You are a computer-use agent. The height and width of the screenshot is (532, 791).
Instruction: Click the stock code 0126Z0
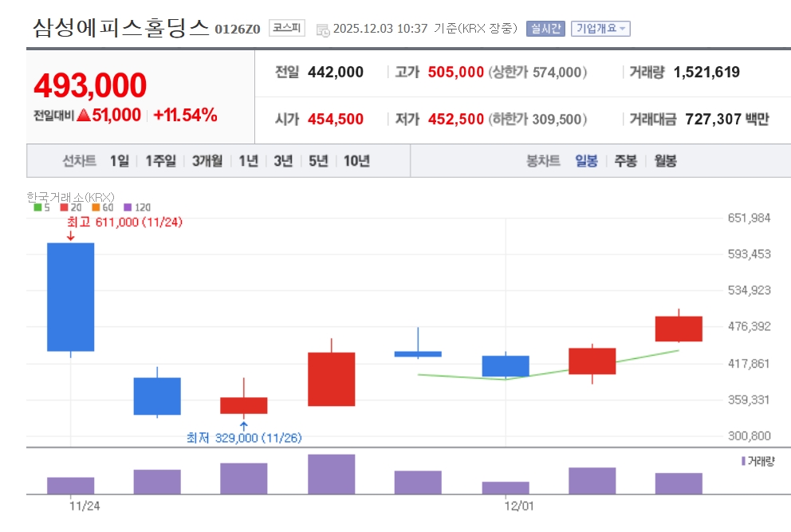tap(237, 30)
